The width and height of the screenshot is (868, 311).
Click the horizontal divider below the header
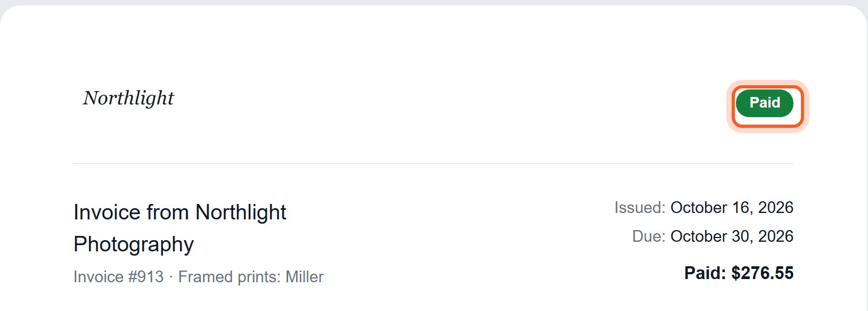click(433, 163)
